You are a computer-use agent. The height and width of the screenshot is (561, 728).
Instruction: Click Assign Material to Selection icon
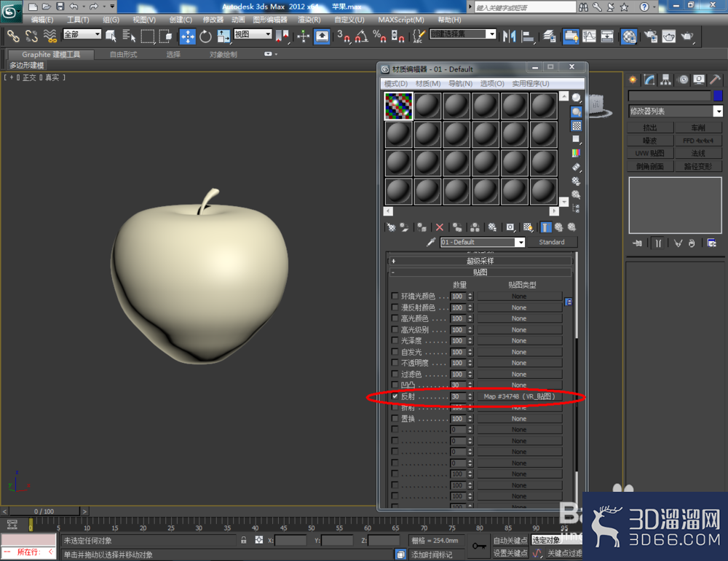coord(422,227)
